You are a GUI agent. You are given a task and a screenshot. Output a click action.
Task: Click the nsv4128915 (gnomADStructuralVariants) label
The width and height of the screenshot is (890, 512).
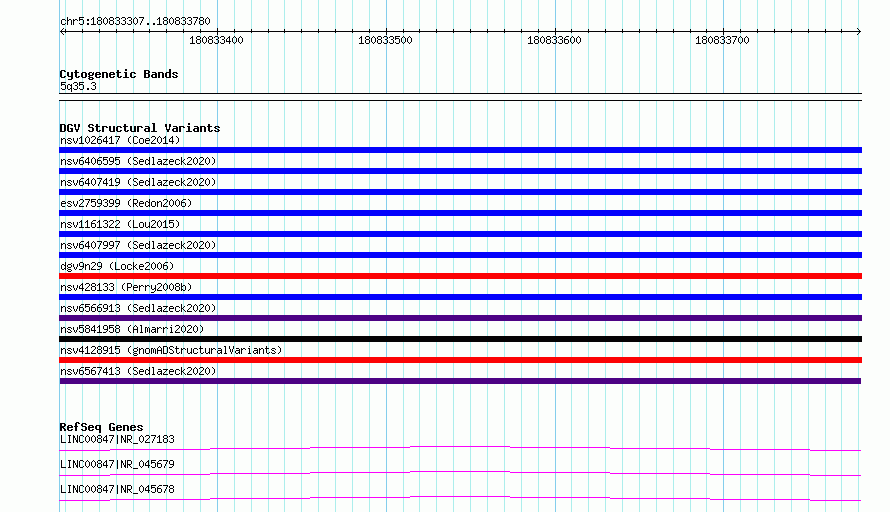tap(171, 350)
